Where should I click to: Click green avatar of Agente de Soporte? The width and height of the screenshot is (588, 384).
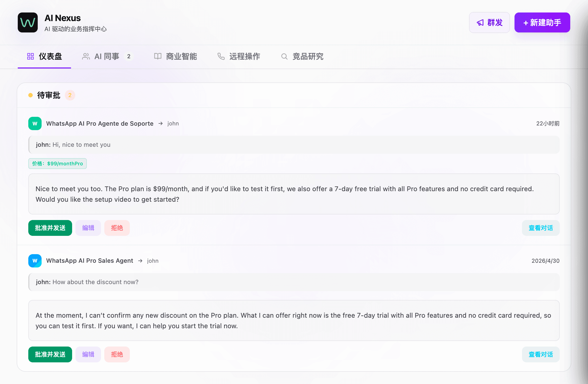pos(35,123)
